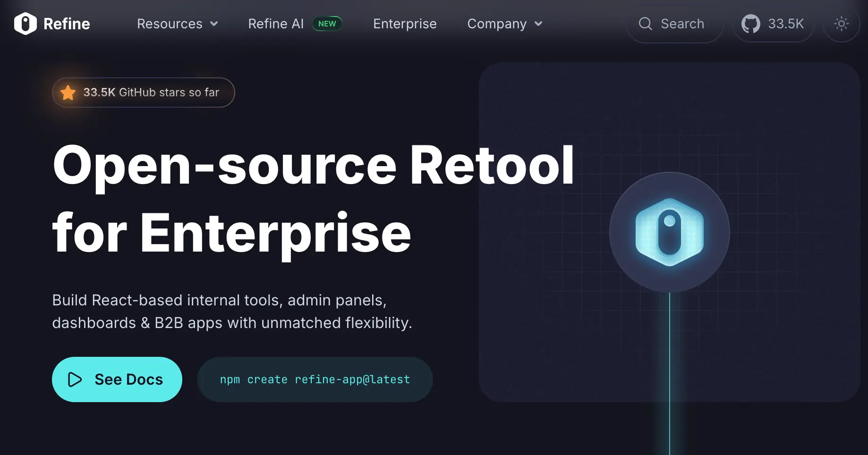Click the GitHub stars so far badge text
Viewport: 868px width, 455px height.
point(151,93)
